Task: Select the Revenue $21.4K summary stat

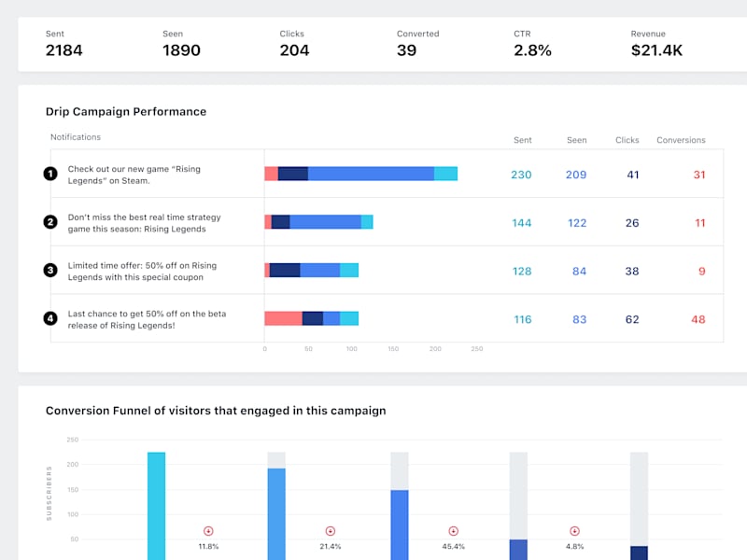Action: (656, 44)
